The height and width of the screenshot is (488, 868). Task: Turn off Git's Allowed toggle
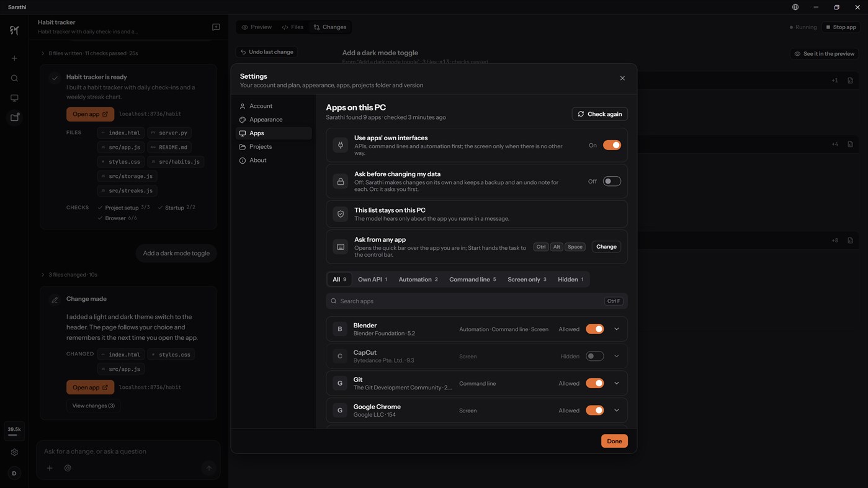point(594,383)
